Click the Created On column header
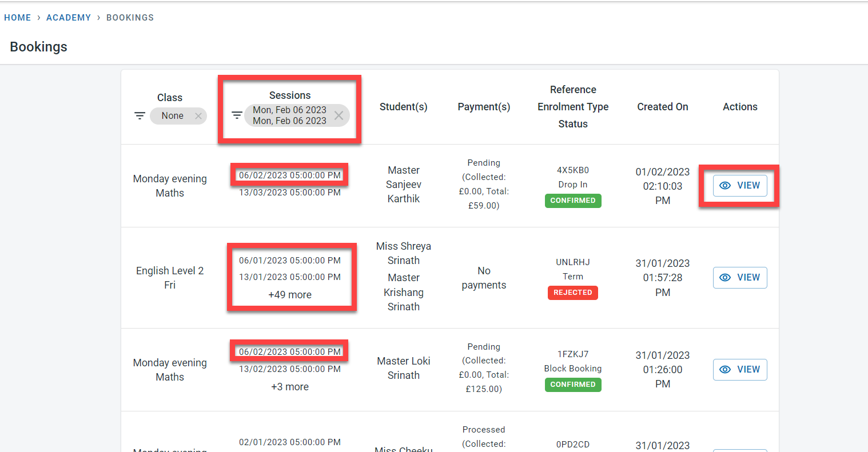 tap(663, 107)
